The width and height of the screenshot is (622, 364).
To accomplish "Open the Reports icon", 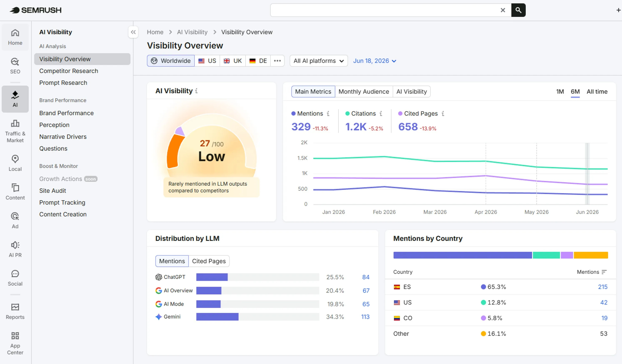I will coord(15,311).
